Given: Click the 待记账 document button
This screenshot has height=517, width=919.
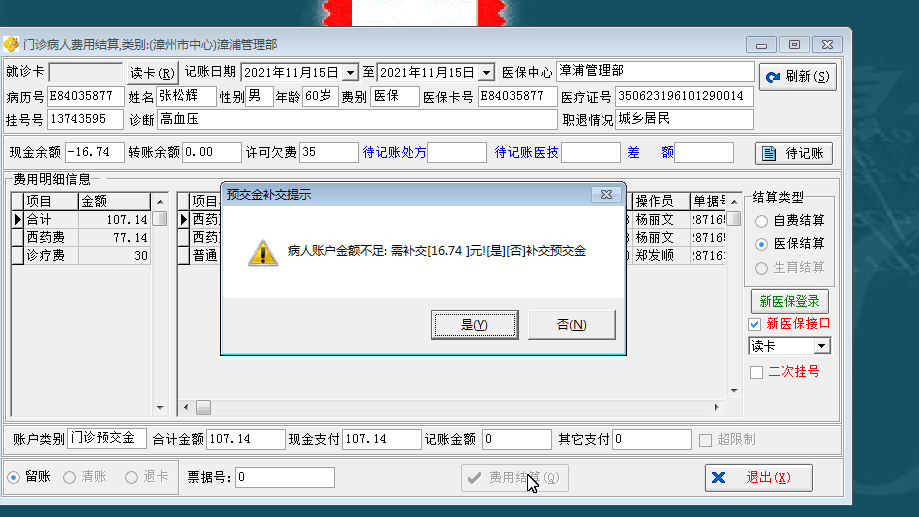Looking at the screenshot, I should pos(794,154).
